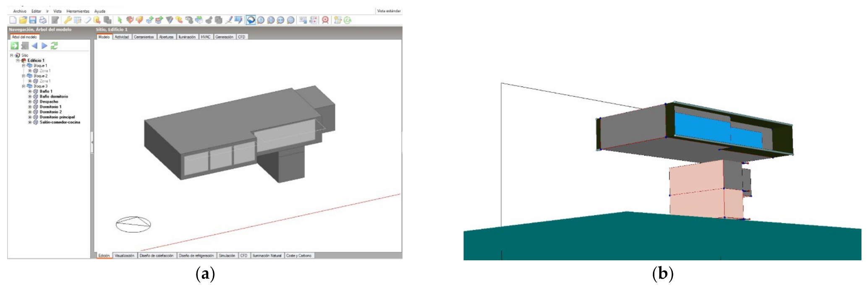868x288 pixels.
Task: Select Dormitorio 1 in the tree
Action: [x=50, y=107]
